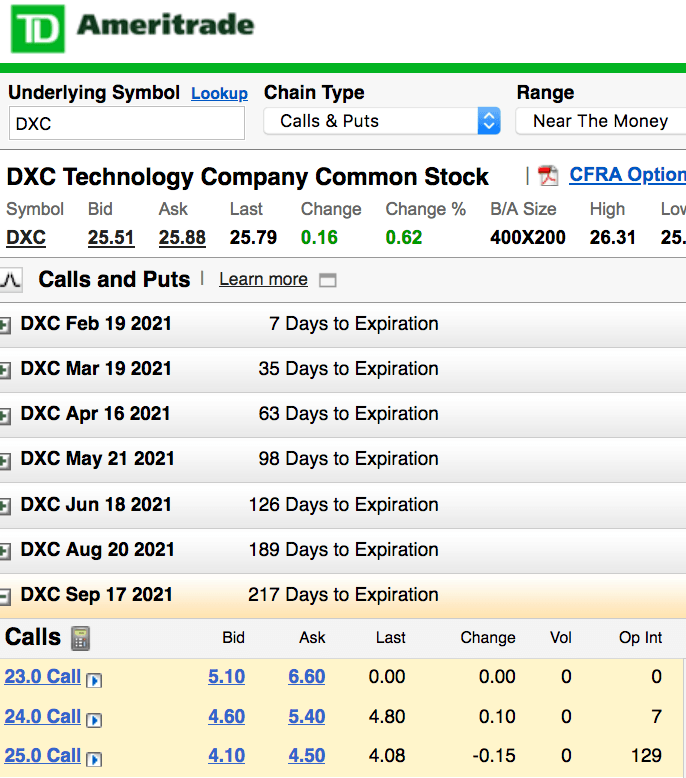The image size is (686, 778).
Task: Click the window icon next to Learn more
Action: pos(327,280)
